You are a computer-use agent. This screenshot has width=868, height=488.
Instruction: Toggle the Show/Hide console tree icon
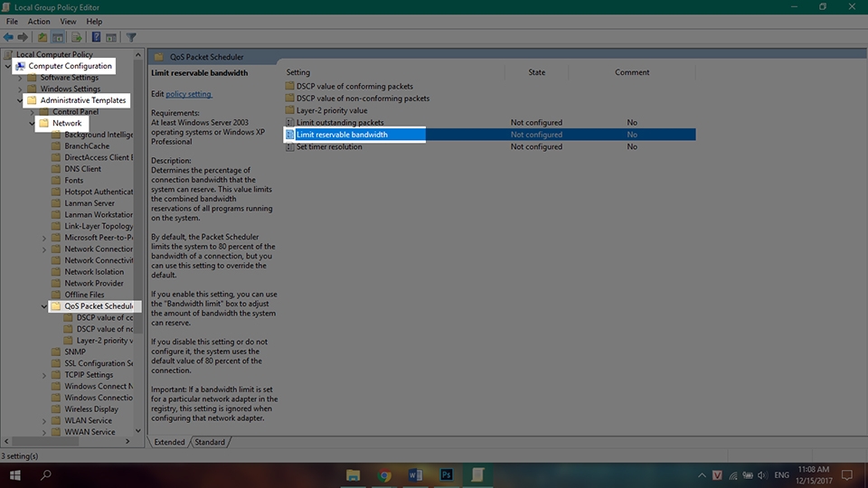(x=58, y=37)
